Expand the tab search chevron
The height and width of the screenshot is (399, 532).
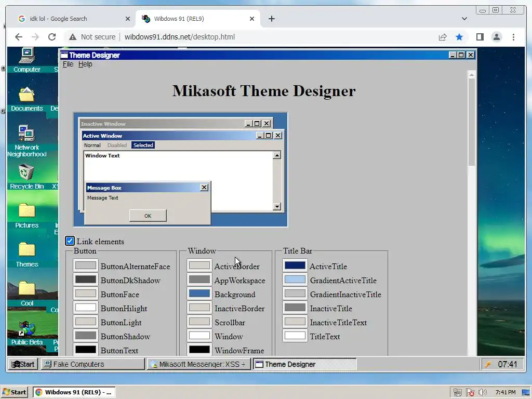464,19
